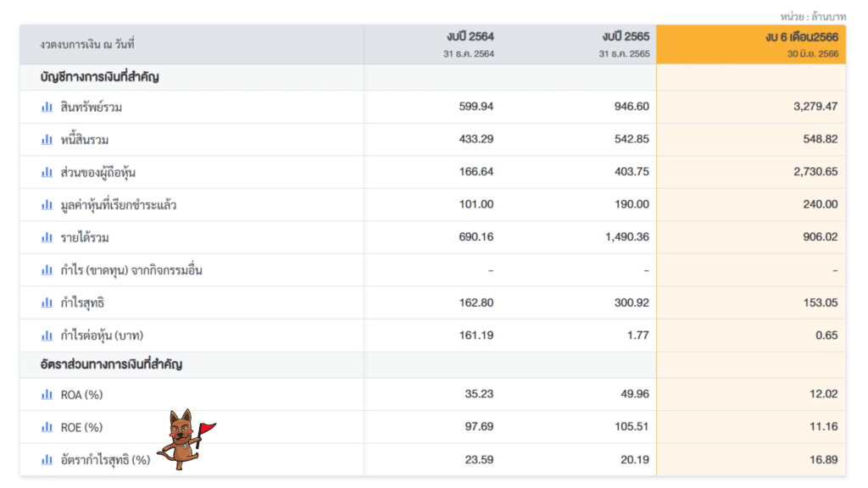868x488 pixels.
Task: Open chart icon for กำไร (ขาดทุน) จากกิจกรรมอื่น
Action: click(x=47, y=270)
